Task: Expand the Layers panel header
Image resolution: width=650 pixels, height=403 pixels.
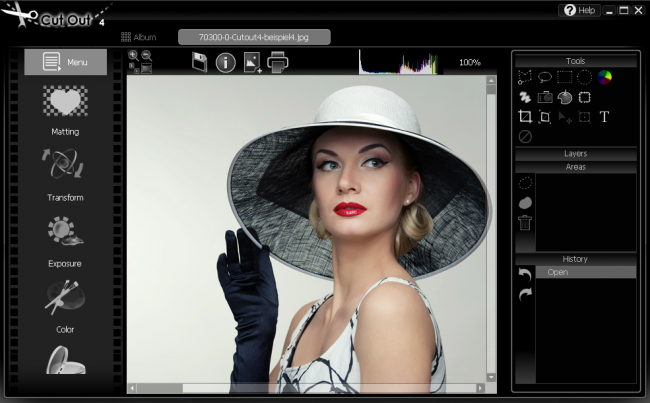Action: (x=575, y=154)
